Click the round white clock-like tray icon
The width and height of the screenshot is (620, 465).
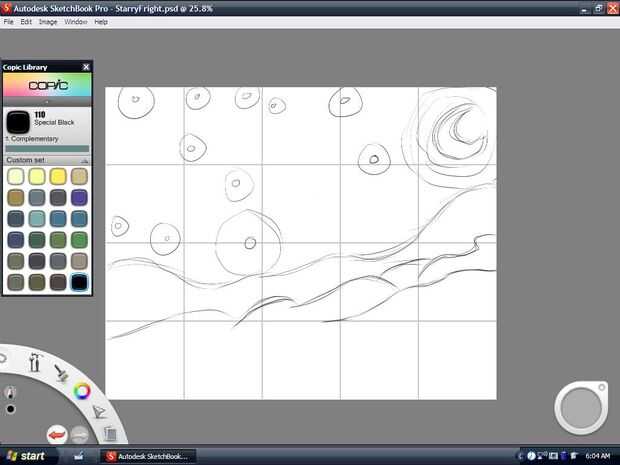[x=531, y=456]
